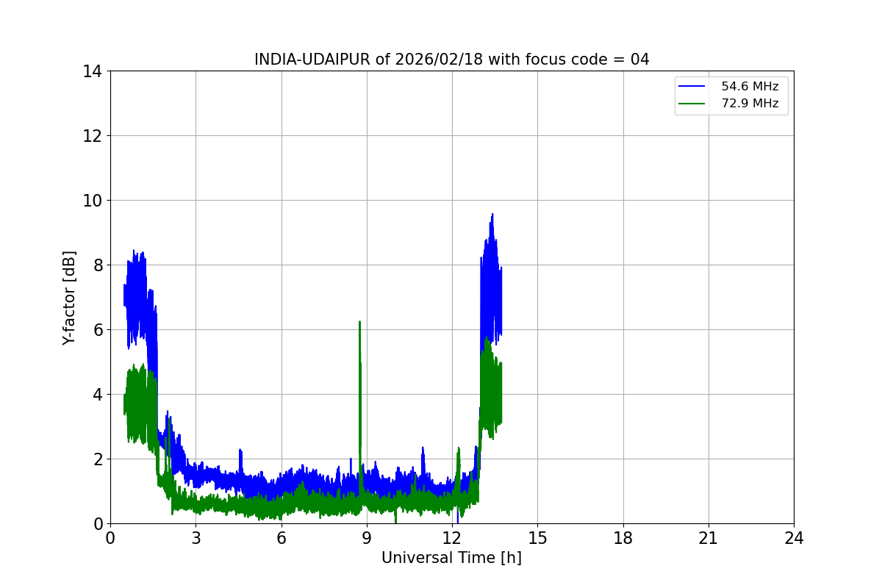Click the blue peak above 9 dB near 13 hours
882x588 pixels.
tap(492, 215)
